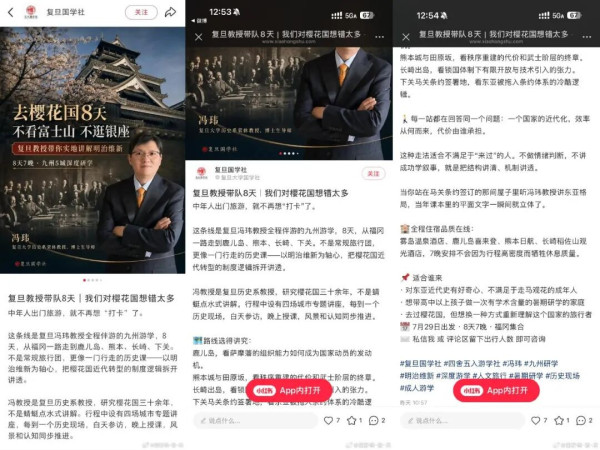This screenshot has height=450, width=600.
Task: Favorite the post via the middle panel star
Action: click(x=354, y=421)
